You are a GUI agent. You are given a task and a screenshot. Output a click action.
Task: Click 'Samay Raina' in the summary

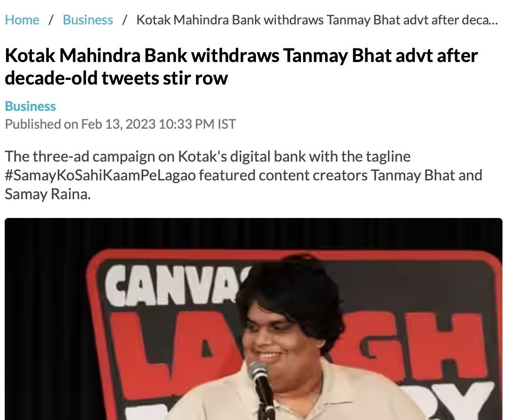click(x=47, y=194)
